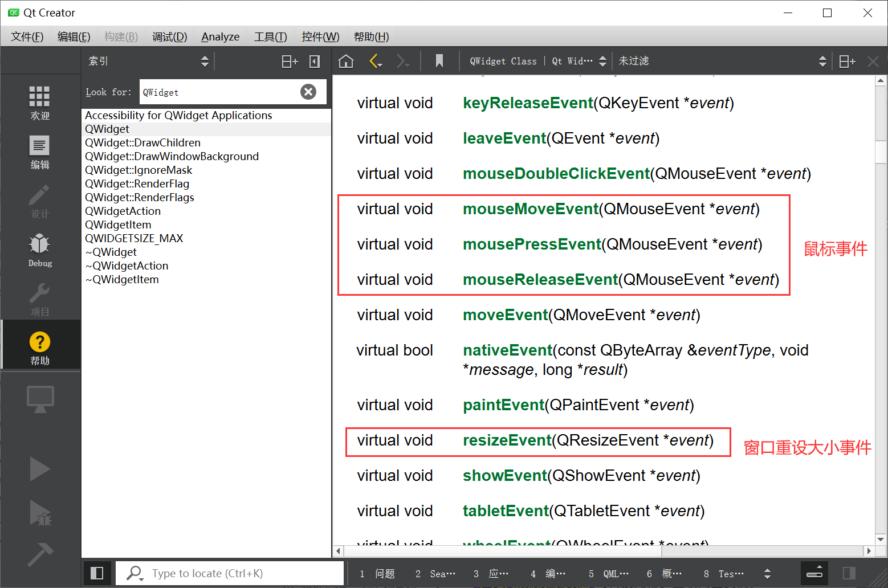Image resolution: width=888 pixels, height=588 pixels.
Task: Open output pane 5 QML
Action: point(609,573)
